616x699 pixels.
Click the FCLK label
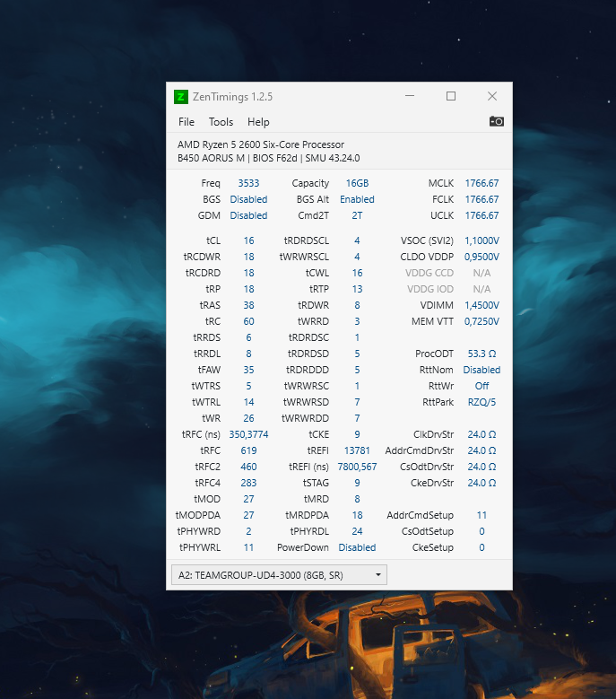(442, 199)
